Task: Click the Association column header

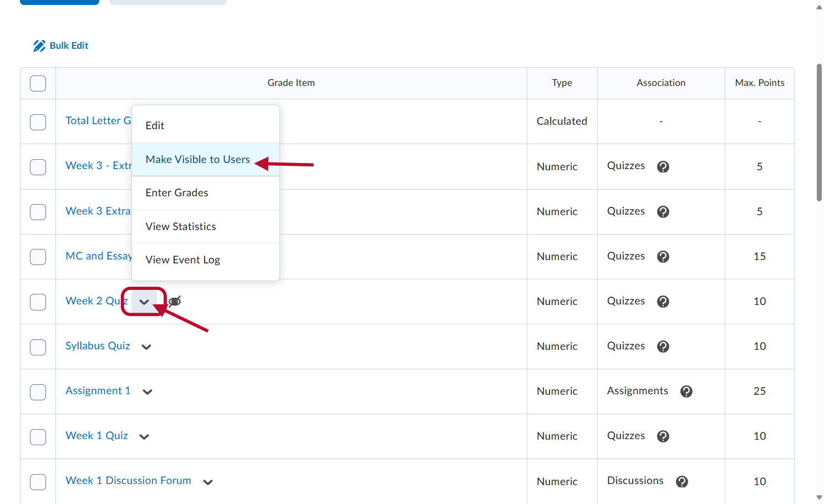Action: pos(661,83)
